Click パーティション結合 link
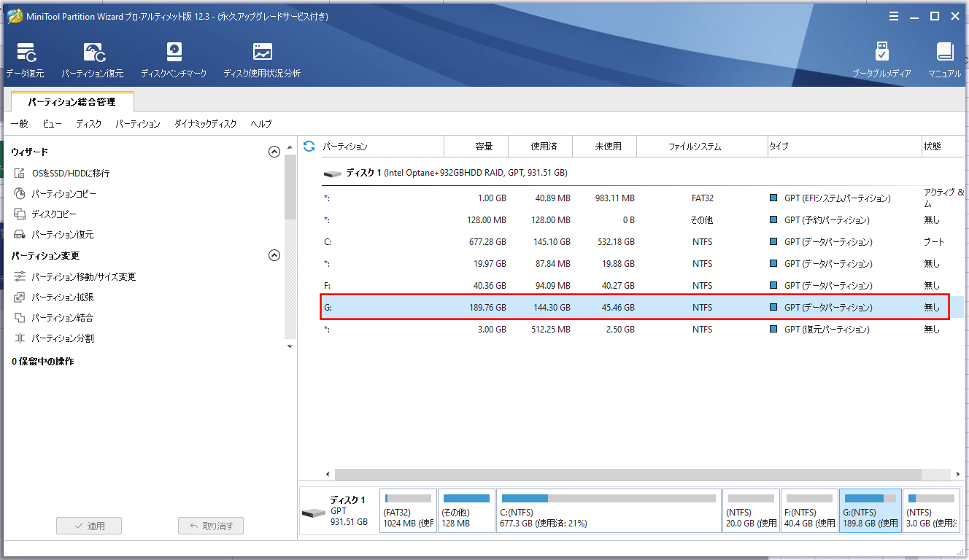Image resolution: width=969 pixels, height=560 pixels. [x=63, y=318]
